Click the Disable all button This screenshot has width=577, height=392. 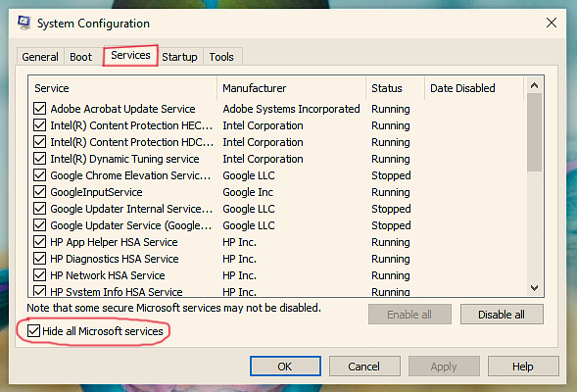[502, 315]
